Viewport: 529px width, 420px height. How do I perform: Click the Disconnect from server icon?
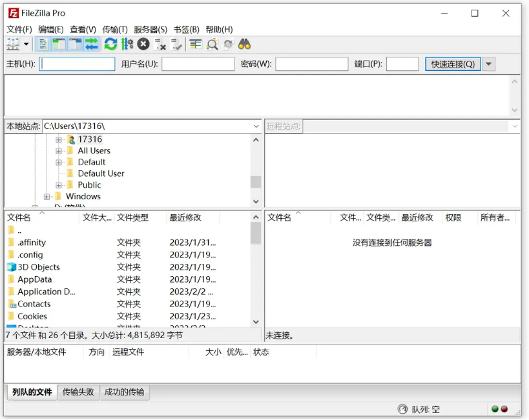point(160,44)
